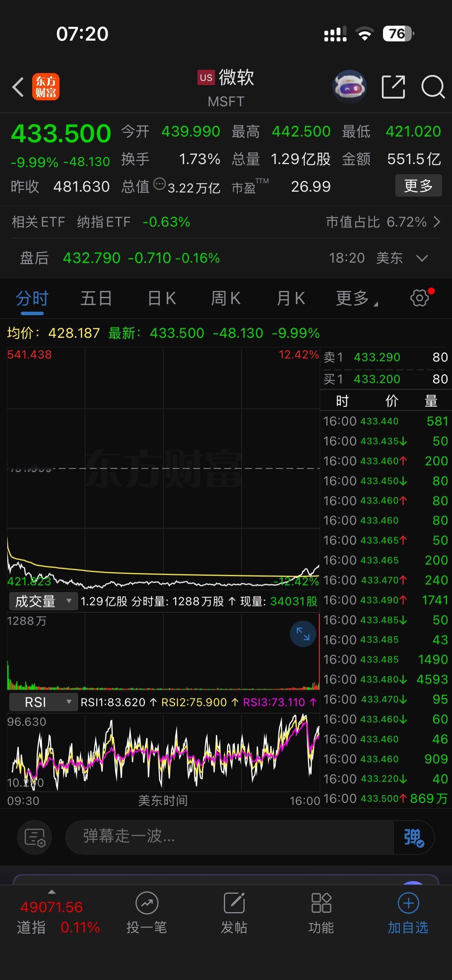Screen dimensions: 452x980
Task: Expand the 道指 index bar arrow
Action: point(51,892)
